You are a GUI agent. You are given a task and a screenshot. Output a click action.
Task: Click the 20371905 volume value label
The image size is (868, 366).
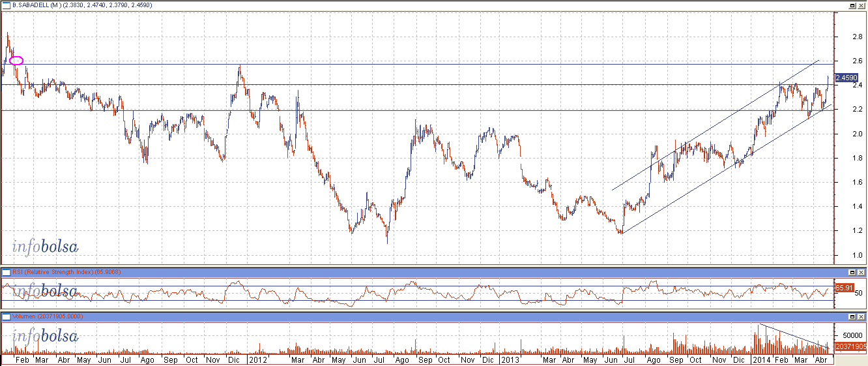850,347
